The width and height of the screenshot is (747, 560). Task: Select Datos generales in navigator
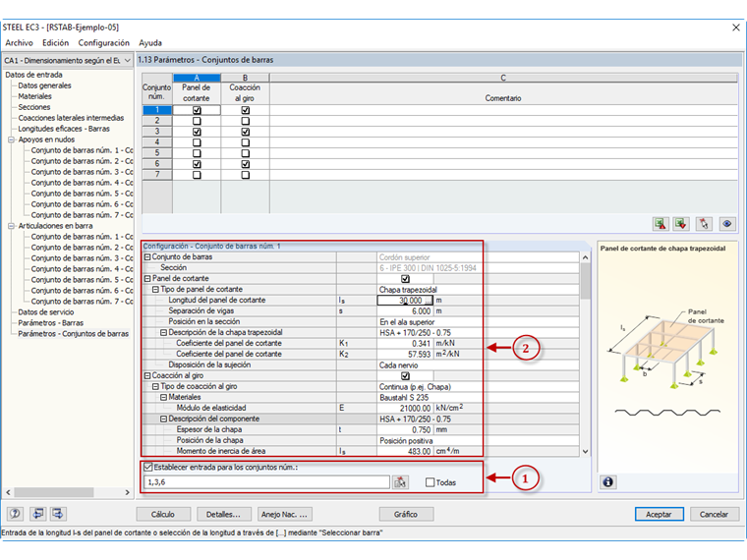pos(45,85)
